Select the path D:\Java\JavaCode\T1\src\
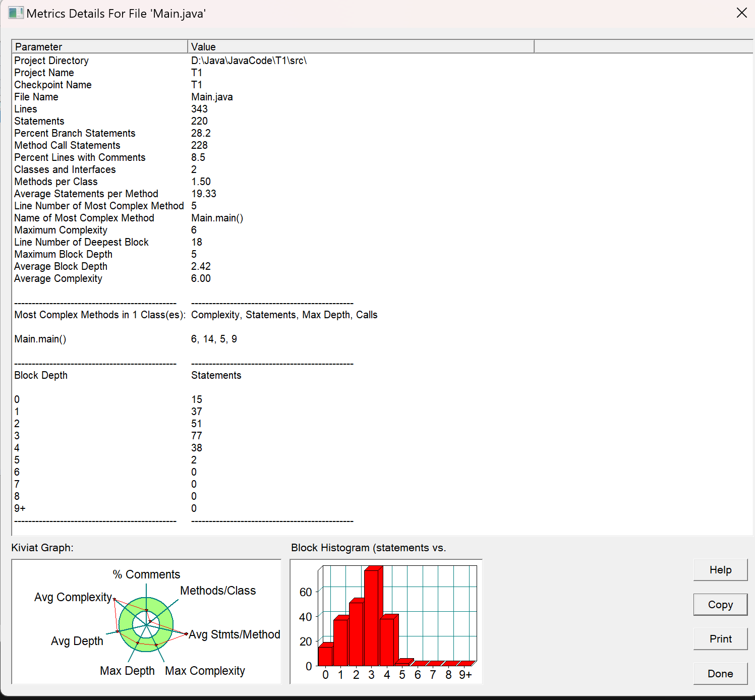 pyautogui.click(x=249, y=61)
